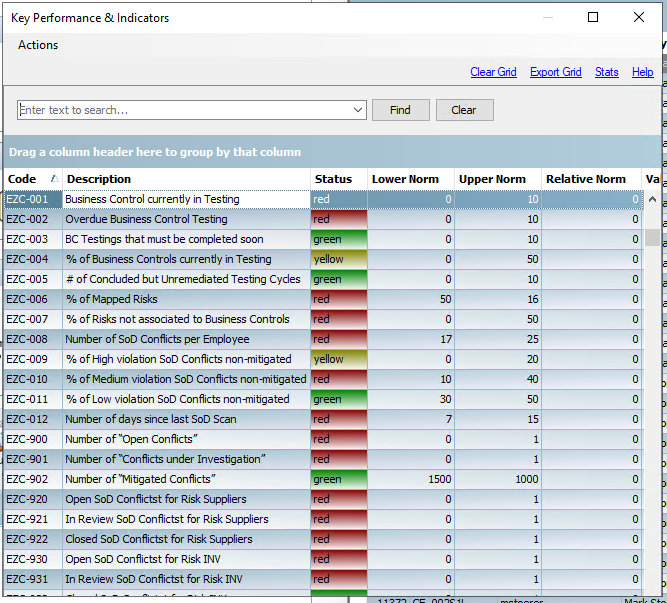The width and height of the screenshot is (667, 603).
Task: Click the Export Grid link
Action: coord(555,72)
